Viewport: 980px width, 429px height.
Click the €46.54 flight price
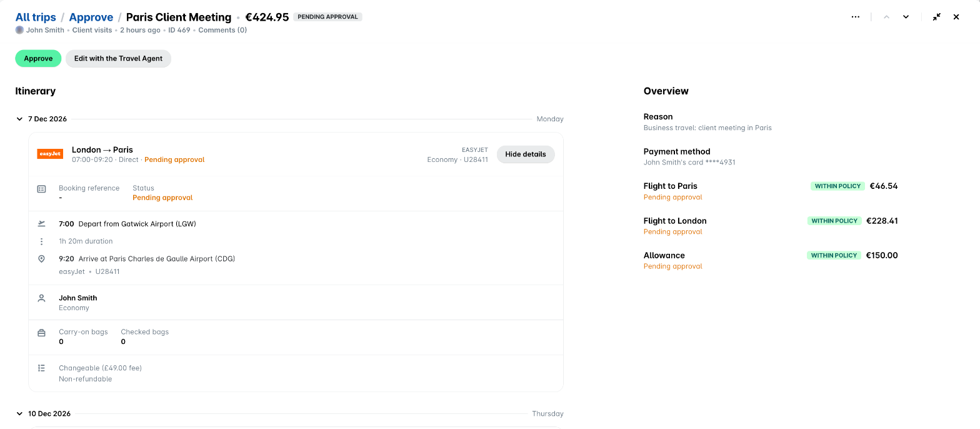tap(884, 186)
